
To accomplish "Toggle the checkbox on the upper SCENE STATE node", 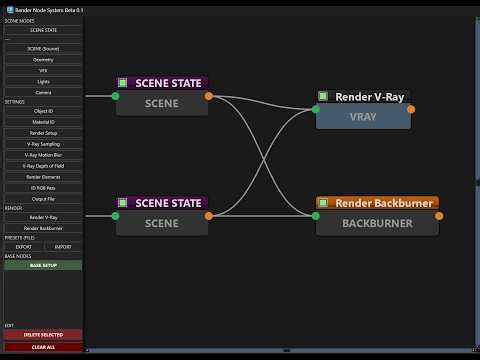I will (x=123, y=83).
